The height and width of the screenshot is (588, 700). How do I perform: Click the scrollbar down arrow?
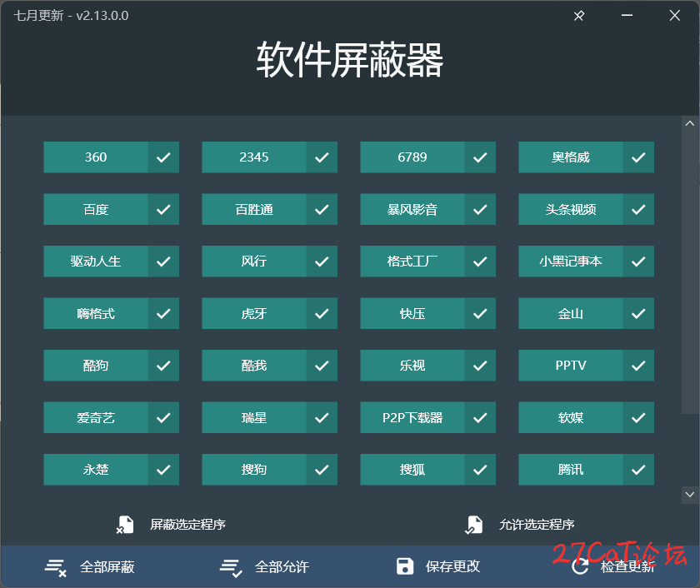690,495
